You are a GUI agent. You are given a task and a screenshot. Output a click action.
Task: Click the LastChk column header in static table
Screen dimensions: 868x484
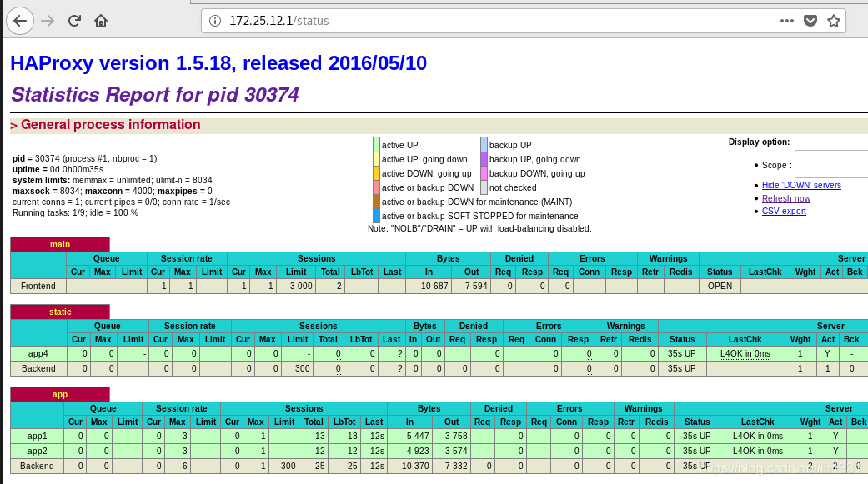pos(745,339)
